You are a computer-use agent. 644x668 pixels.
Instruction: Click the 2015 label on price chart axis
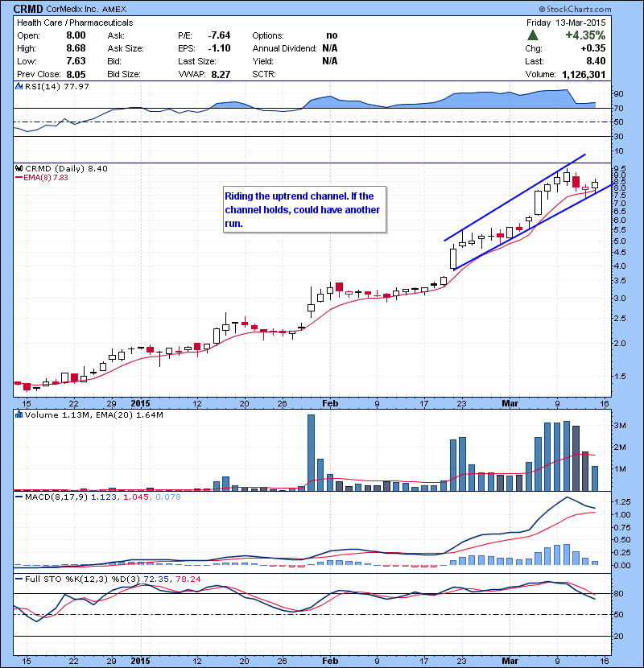pos(140,403)
